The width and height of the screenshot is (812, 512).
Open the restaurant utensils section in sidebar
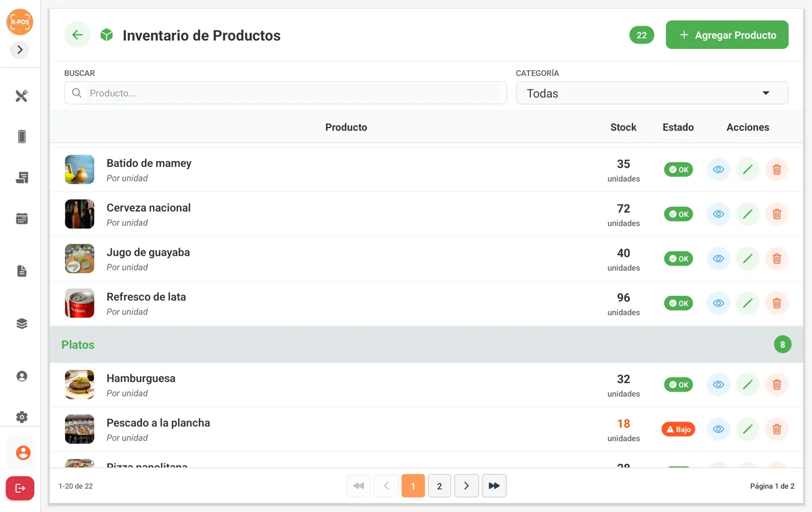tap(21, 96)
